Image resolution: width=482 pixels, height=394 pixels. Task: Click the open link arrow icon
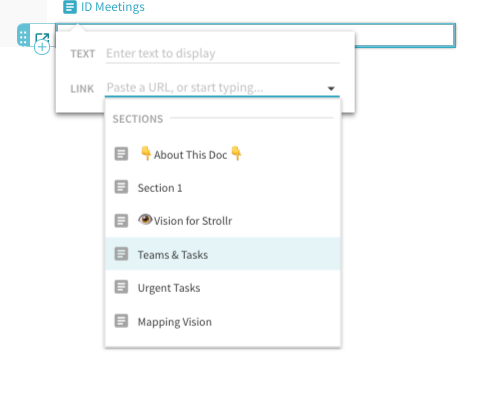point(42,38)
